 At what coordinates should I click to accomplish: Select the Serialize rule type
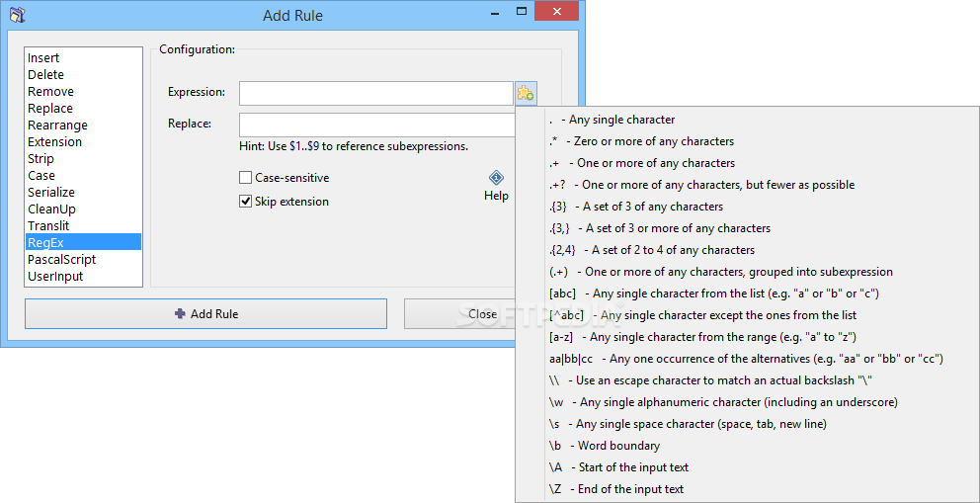point(83,193)
